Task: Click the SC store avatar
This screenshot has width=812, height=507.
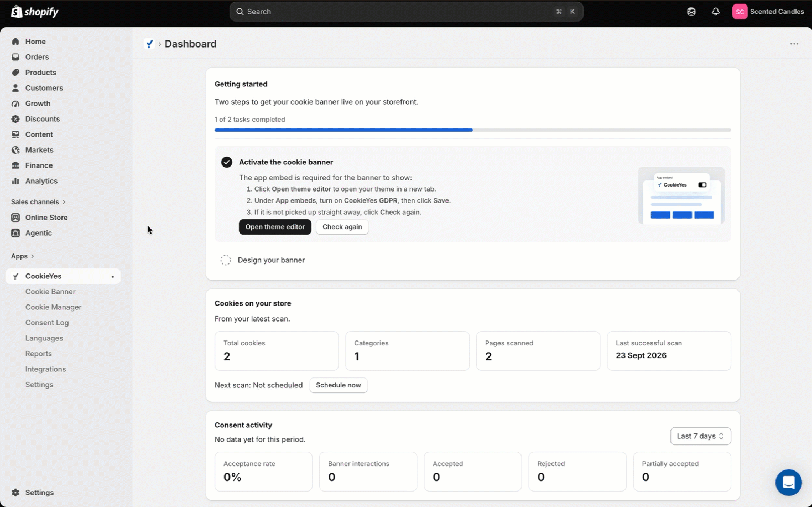Action: click(740, 12)
